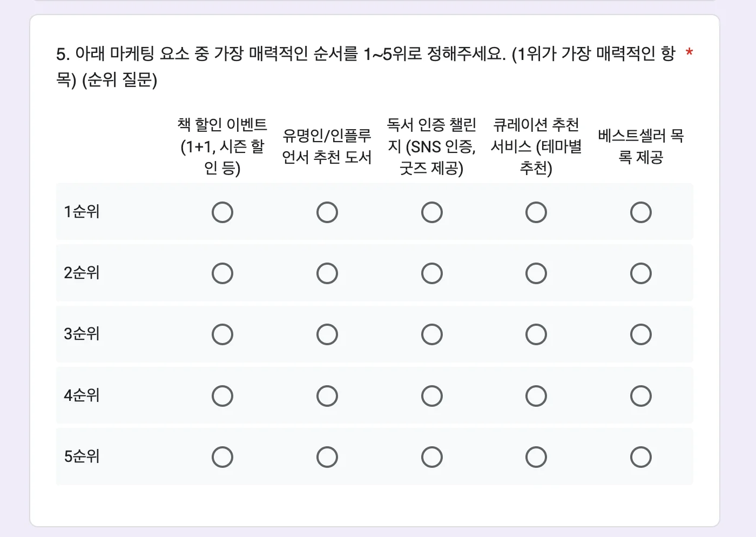Set 베스트셀러 목록 제공 as 1순위
756x537 pixels.
point(640,212)
